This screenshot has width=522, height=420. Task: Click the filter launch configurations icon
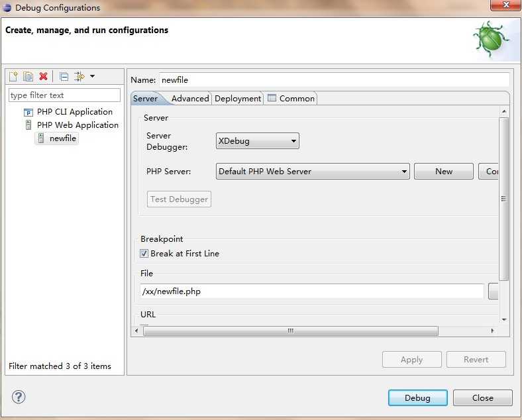point(79,76)
